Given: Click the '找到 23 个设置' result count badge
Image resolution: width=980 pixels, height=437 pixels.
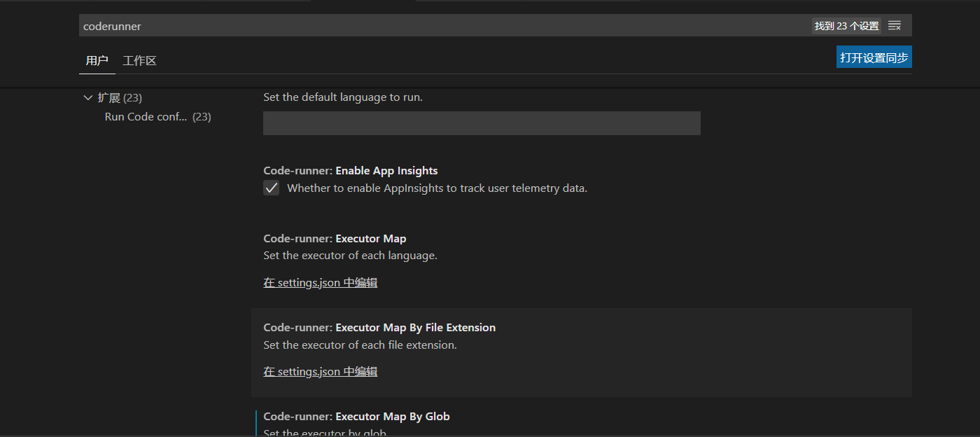Looking at the screenshot, I should coord(846,26).
